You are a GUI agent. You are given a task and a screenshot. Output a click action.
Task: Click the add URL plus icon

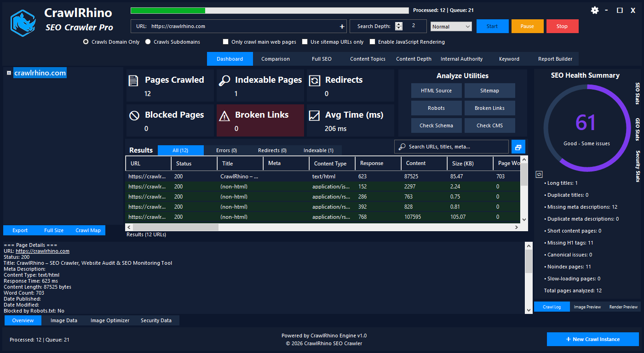342,26
